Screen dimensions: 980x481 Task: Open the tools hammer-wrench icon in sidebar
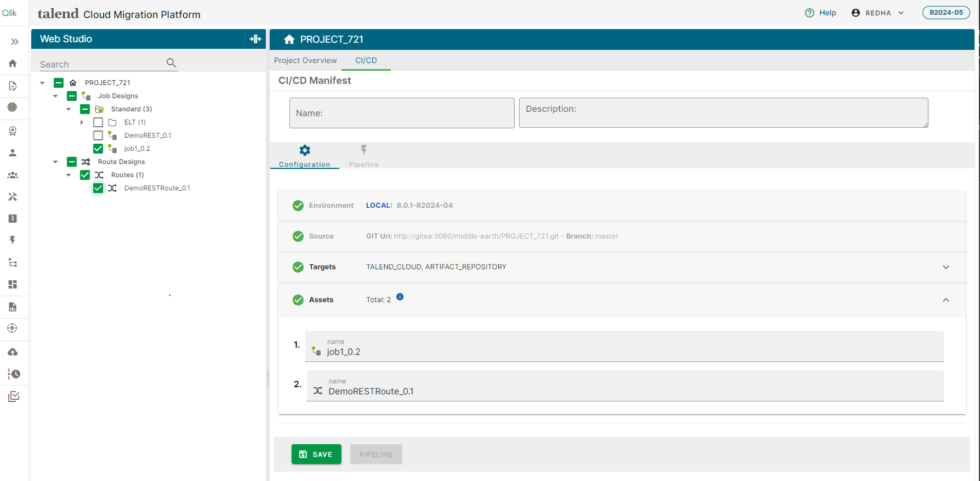[x=13, y=196]
